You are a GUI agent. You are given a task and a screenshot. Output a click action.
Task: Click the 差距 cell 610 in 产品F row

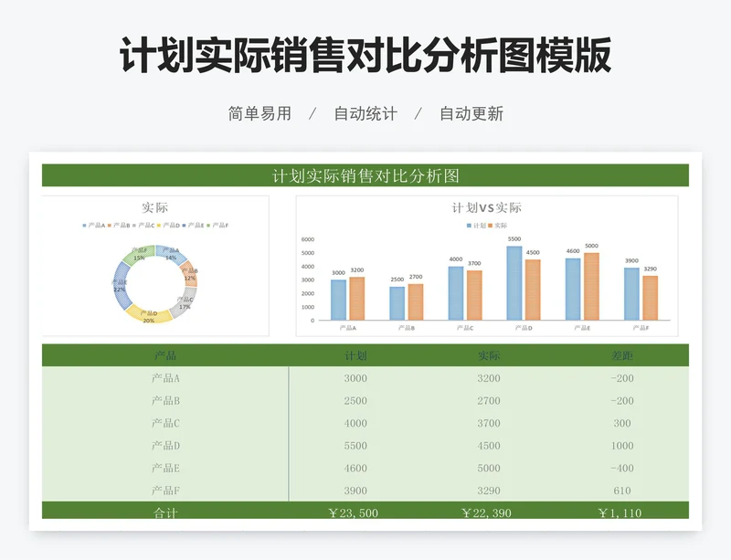622,491
